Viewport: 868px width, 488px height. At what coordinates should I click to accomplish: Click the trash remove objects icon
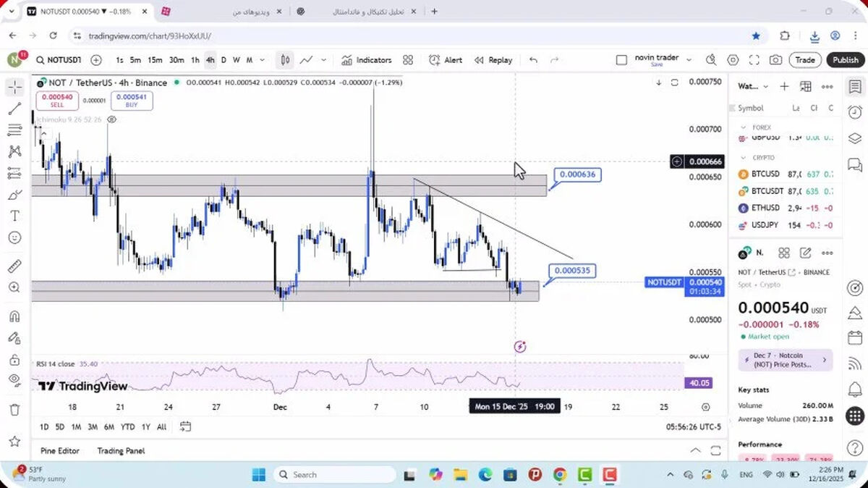pyautogui.click(x=14, y=410)
